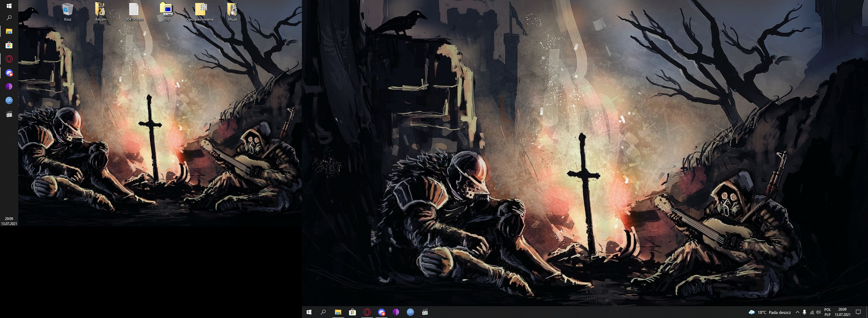Open Search on the horizontal bottom taskbar
Screen dimensions: 868x318
click(x=323, y=312)
